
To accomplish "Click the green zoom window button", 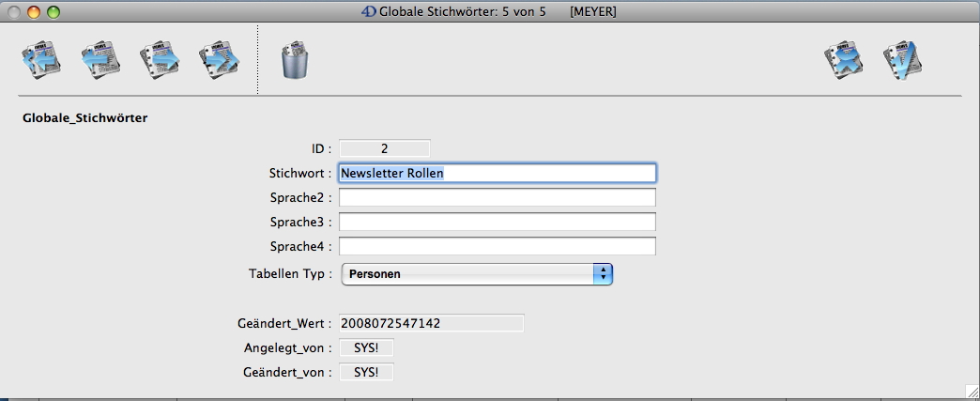I will pyautogui.click(x=53, y=12).
